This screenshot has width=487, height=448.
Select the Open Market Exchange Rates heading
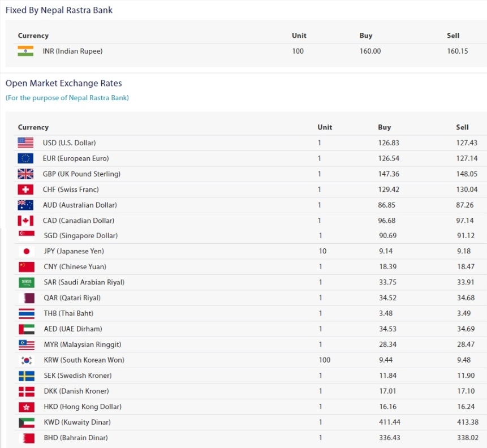pos(64,83)
